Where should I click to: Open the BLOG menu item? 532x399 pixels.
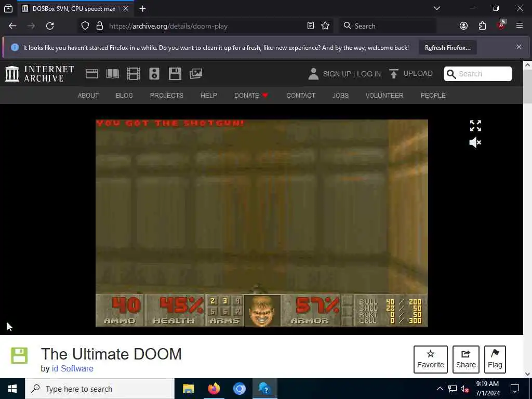[125, 96]
